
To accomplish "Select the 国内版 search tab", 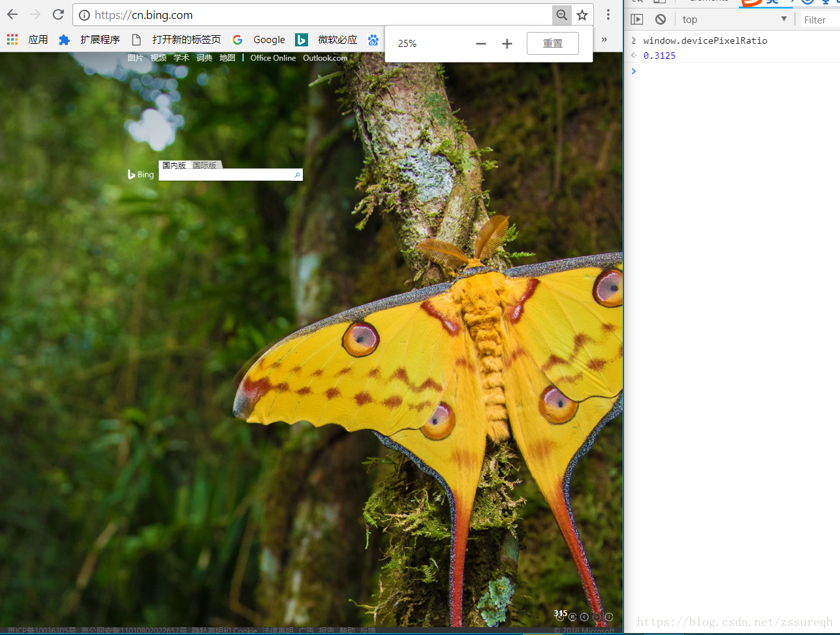I will pos(174,165).
